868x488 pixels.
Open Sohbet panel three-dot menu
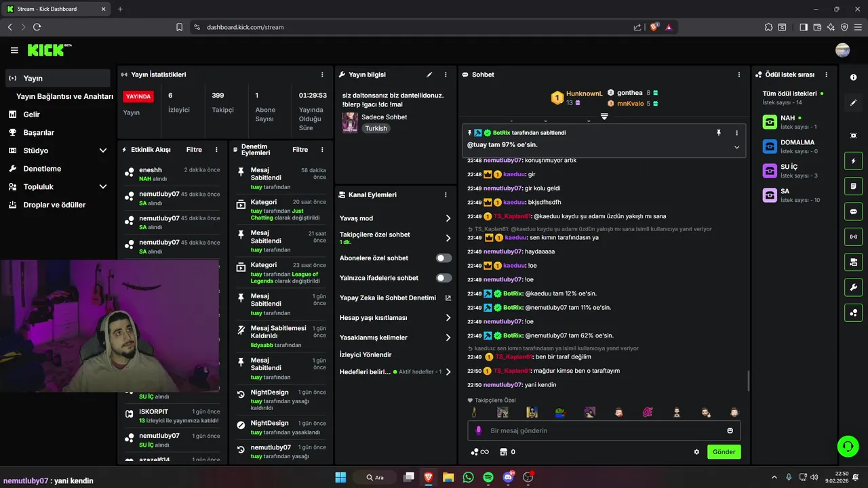pyautogui.click(x=738, y=75)
